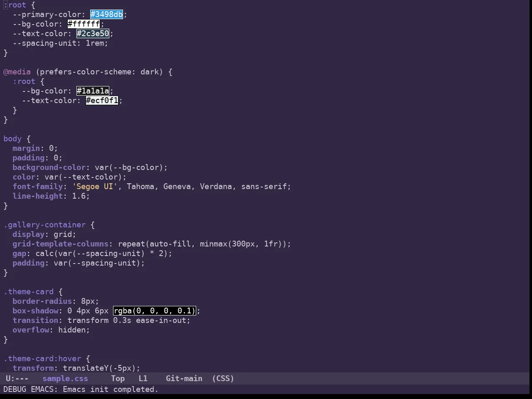The image size is (532, 399).
Task: Click 'Tahoma' in the font-family list
Action: coord(140,186)
